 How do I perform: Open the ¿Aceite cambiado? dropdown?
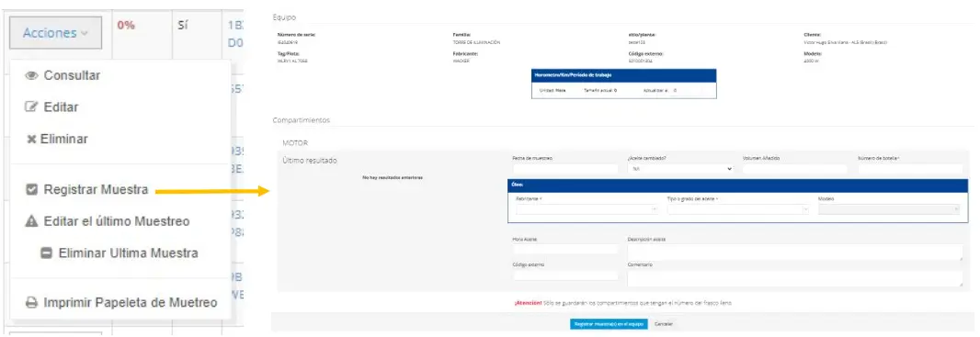pos(680,169)
